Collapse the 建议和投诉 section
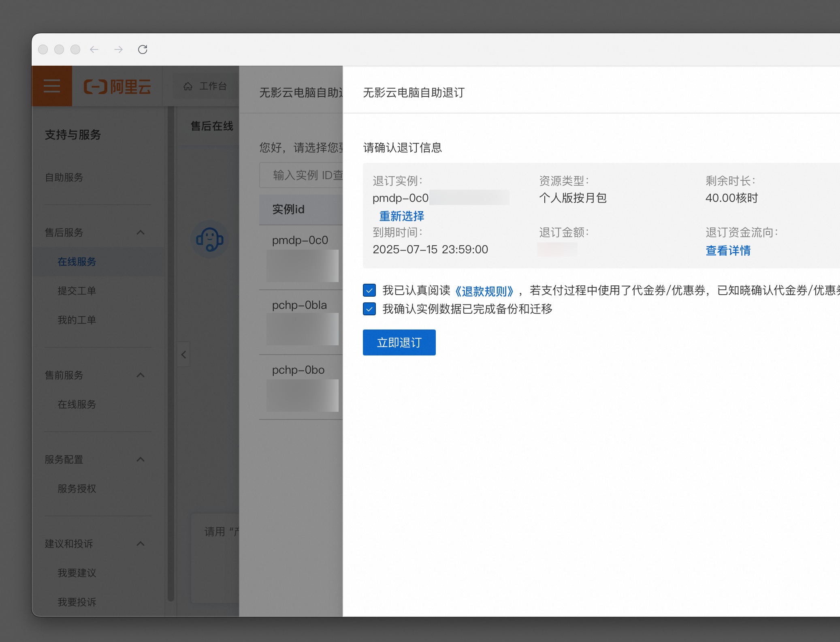Viewport: 840px width, 642px height. [x=141, y=544]
